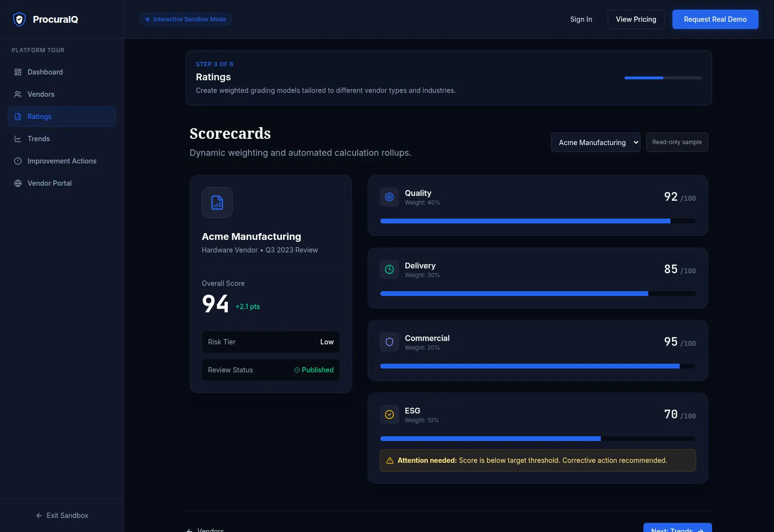
Task: Go to Vendors in the sidebar
Action: pyautogui.click(x=61, y=94)
